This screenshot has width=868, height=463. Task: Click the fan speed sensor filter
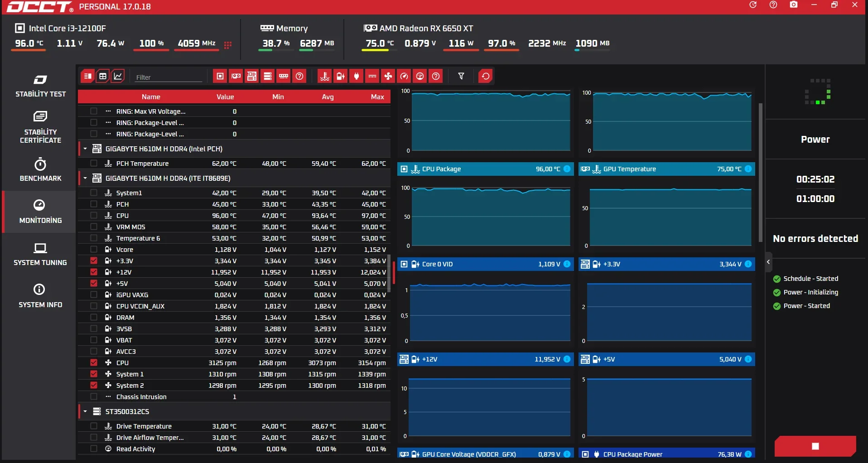coord(388,76)
